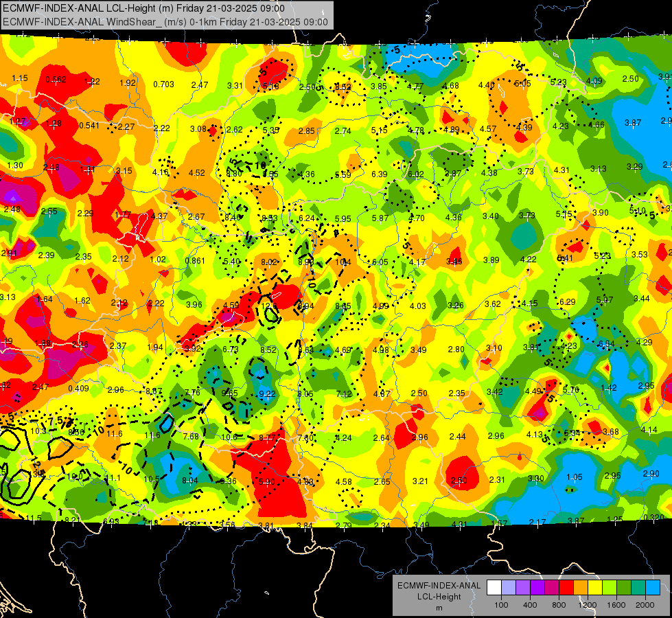Viewport: 672px width, 618px height.
Task: Click the LCL-Height (m) title line
Action: (x=143, y=8)
